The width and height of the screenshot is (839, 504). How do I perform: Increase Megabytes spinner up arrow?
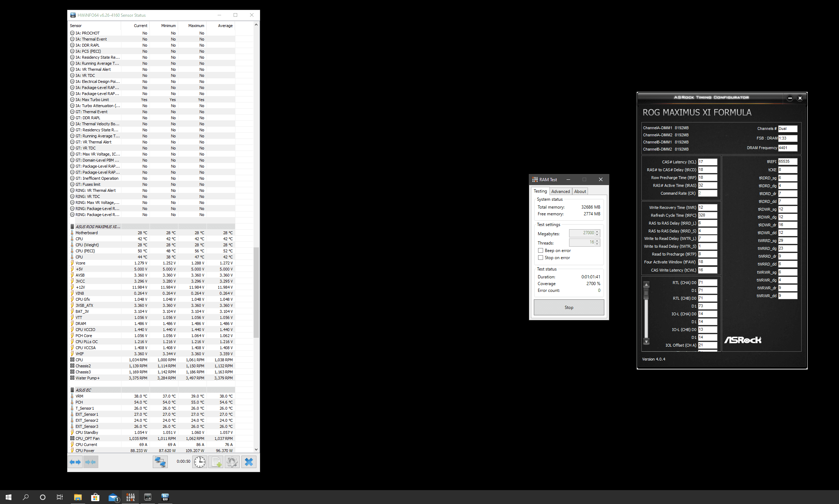(598, 231)
